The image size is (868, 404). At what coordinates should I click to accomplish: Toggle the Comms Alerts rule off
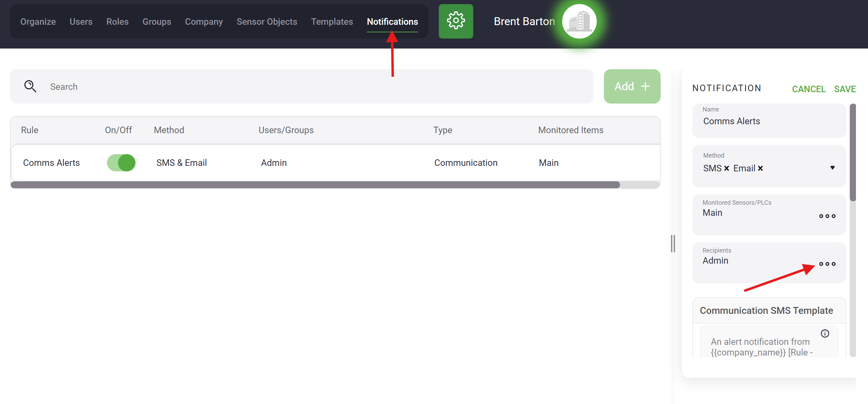click(x=121, y=163)
